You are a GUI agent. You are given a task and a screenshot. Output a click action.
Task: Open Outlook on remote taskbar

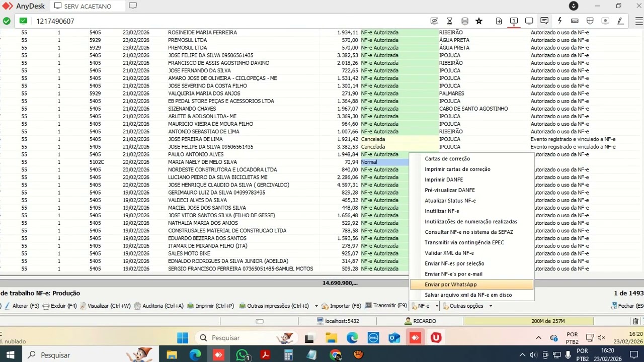(394, 338)
